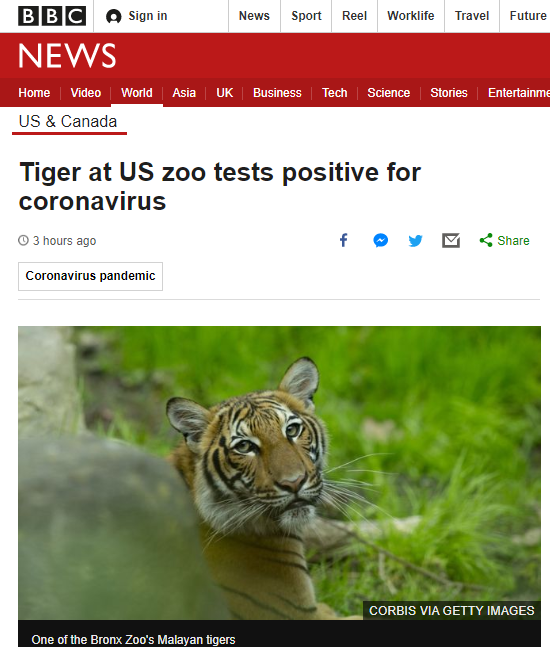Go to Home in news navigation

coord(34,92)
